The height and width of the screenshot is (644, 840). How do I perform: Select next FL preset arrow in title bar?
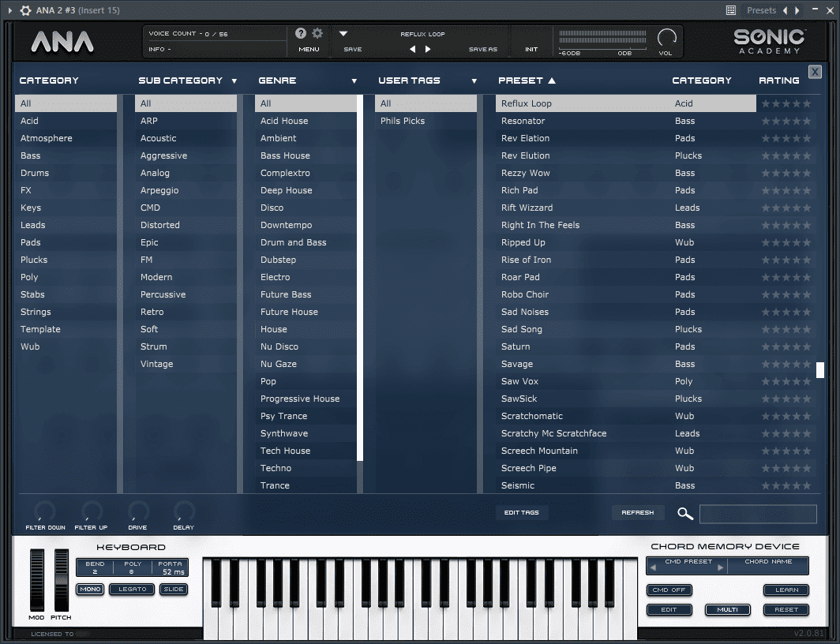click(797, 10)
